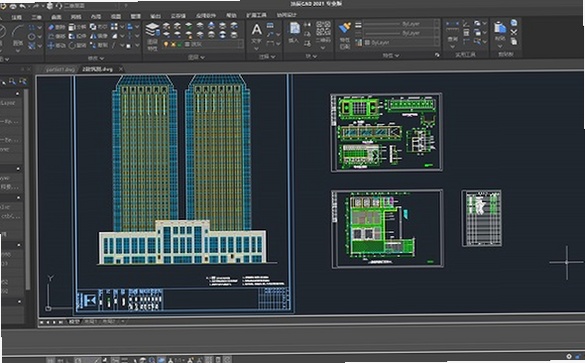585x363 pixels.
Task: Close the active 建筑图.dwg document tab
Action: coord(121,69)
